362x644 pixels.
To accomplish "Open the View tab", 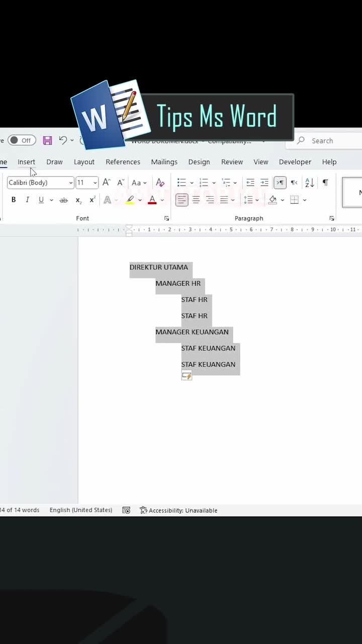I will click(260, 162).
